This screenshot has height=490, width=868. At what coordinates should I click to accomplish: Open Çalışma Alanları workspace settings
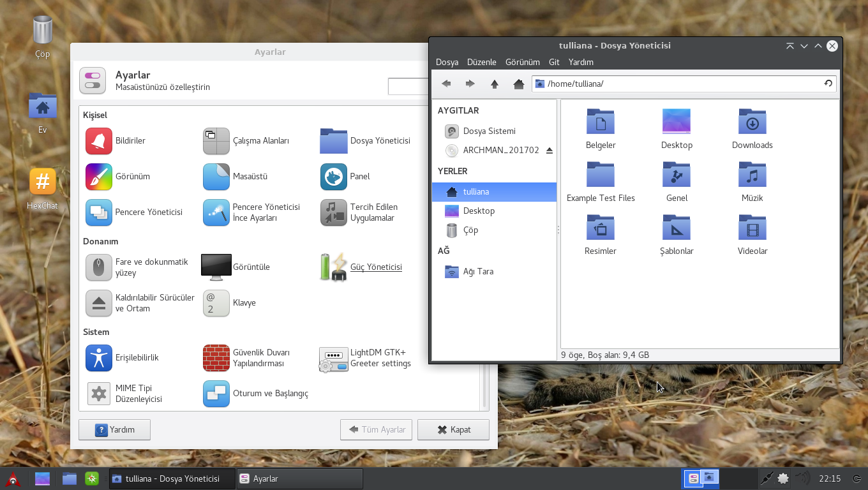(x=246, y=141)
